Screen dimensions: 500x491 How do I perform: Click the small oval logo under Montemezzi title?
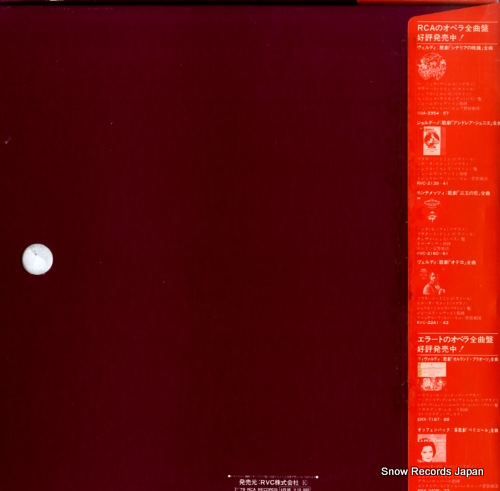point(432,202)
